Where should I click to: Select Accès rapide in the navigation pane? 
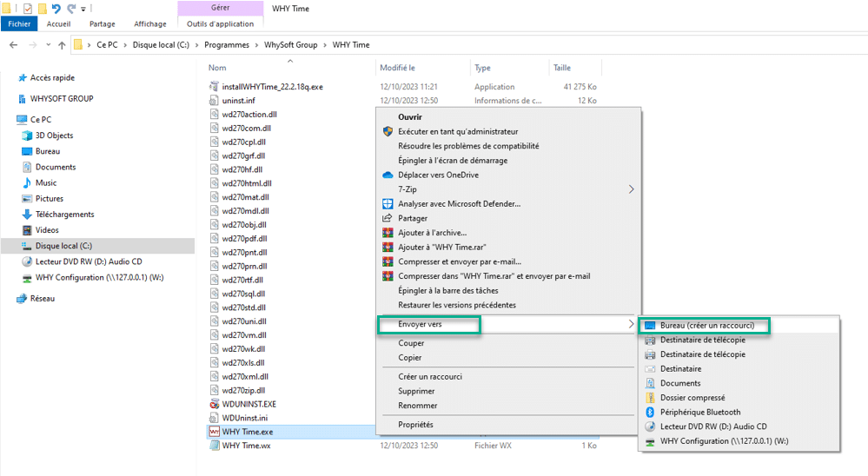click(x=52, y=78)
